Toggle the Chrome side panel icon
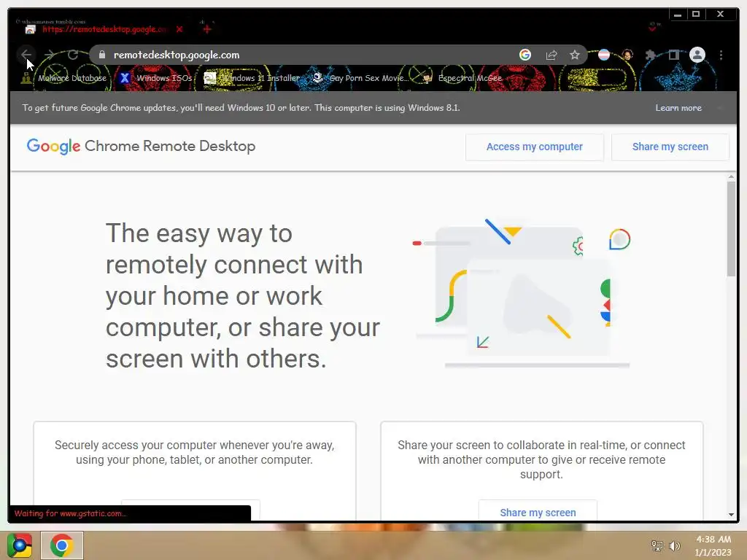 [673, 55]
